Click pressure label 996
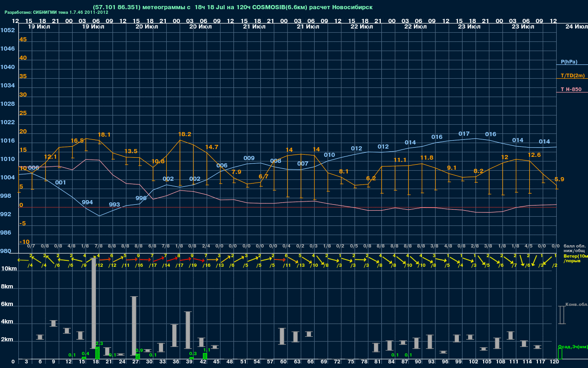This screenshot has height=368, width=588. tap(141, 198)
